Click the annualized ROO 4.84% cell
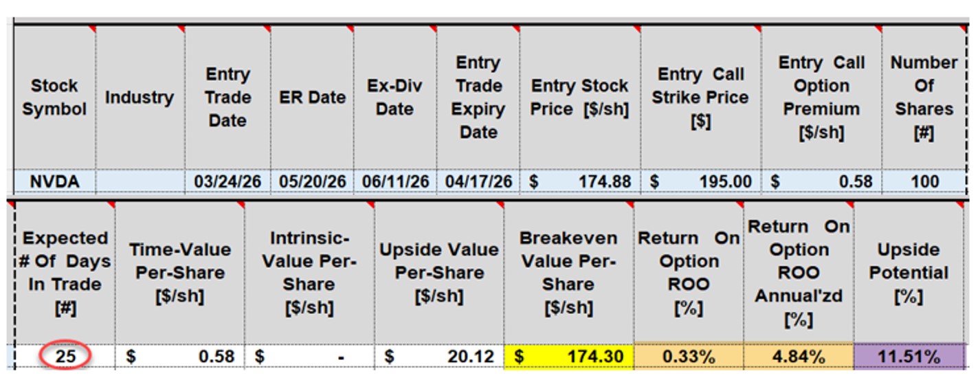This screenshot has height=382, width=980. coord(799,357)
